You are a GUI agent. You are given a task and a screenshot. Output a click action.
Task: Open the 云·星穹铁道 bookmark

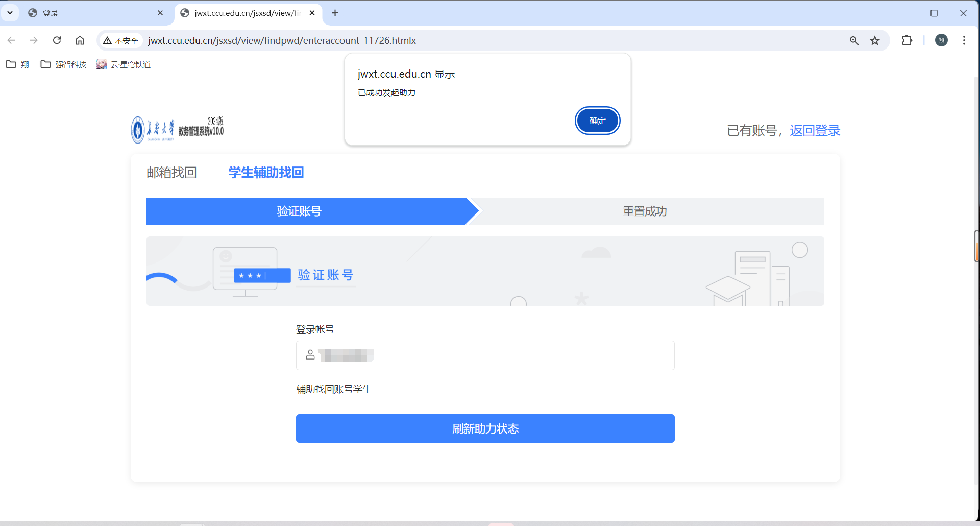coord(123,64)
